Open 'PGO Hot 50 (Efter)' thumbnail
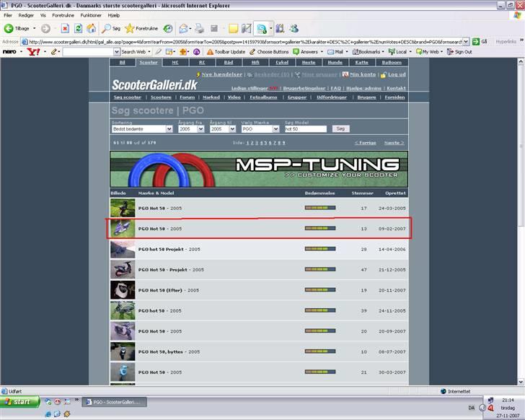The image size is (525, 420). pos(123,290)
